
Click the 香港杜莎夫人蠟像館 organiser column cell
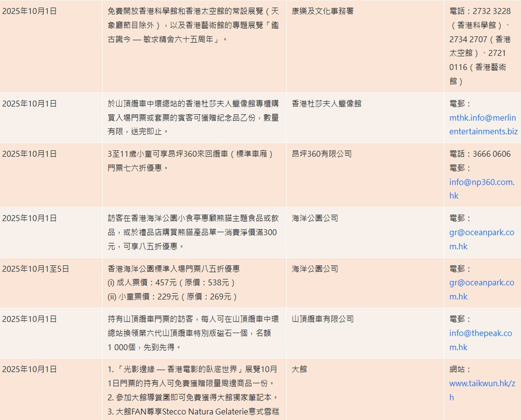[326, 104]
